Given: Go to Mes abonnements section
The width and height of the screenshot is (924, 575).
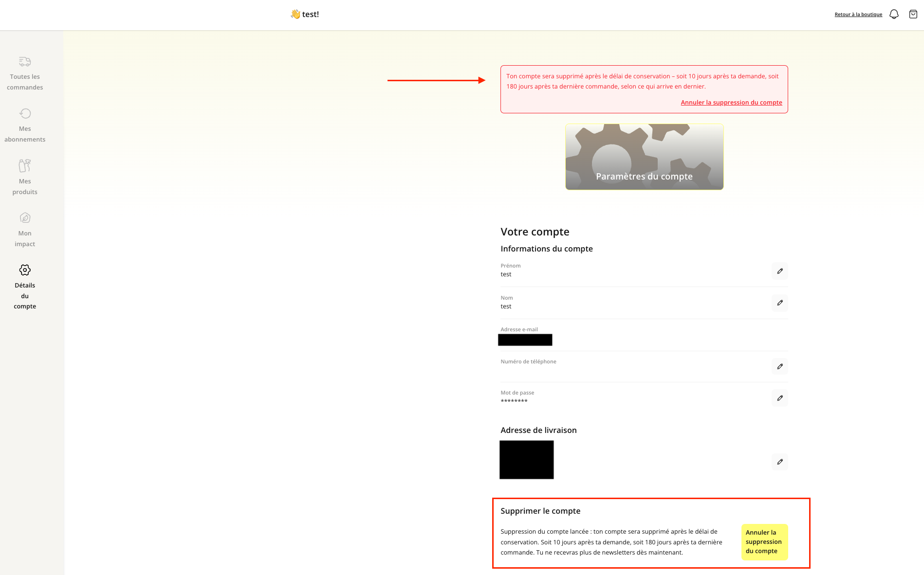Looking at the screenshot, I should pos(25,134).
